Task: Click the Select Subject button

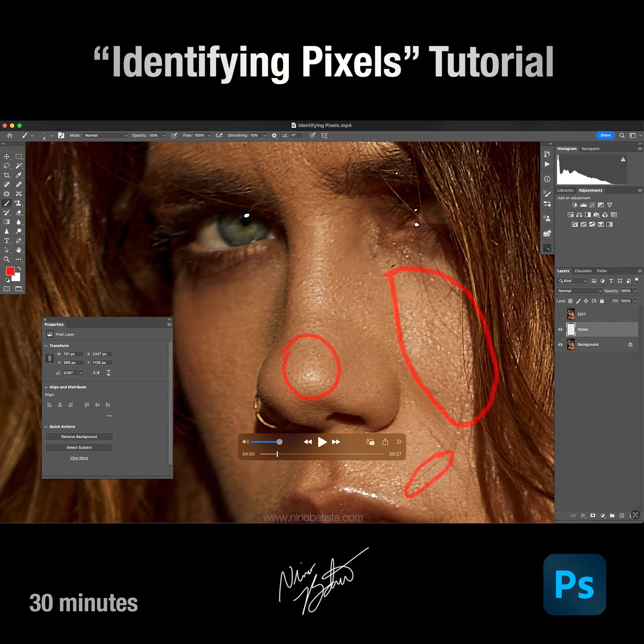Action: click(79, 447)
